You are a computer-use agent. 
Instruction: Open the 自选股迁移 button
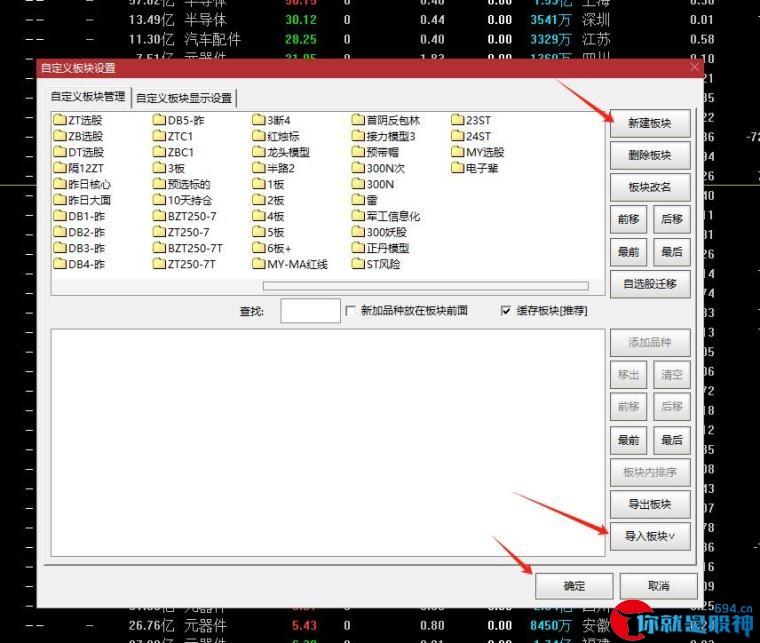[x=650, y=284]
